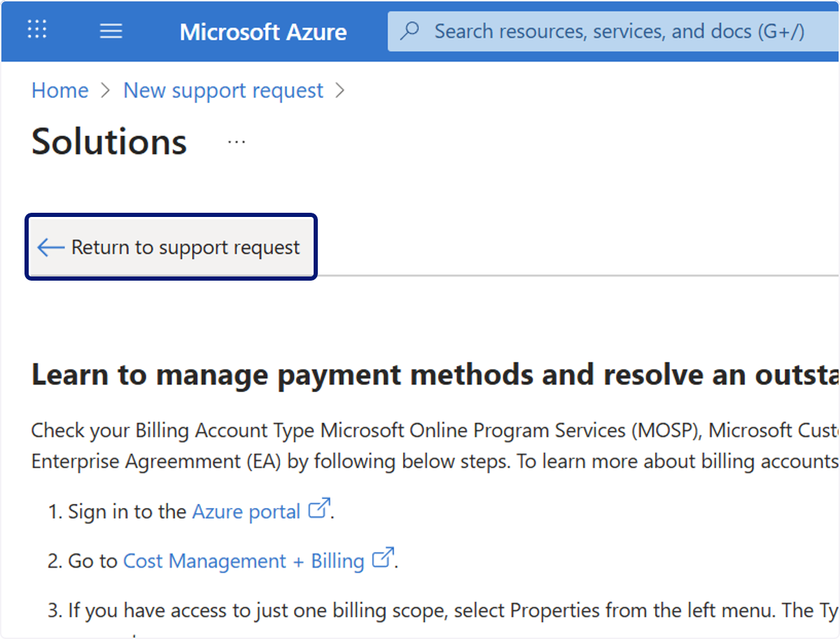Viewport: 840px width, 639px height.
Task: Show the portal hamburger menu
Action: (111, 31)
